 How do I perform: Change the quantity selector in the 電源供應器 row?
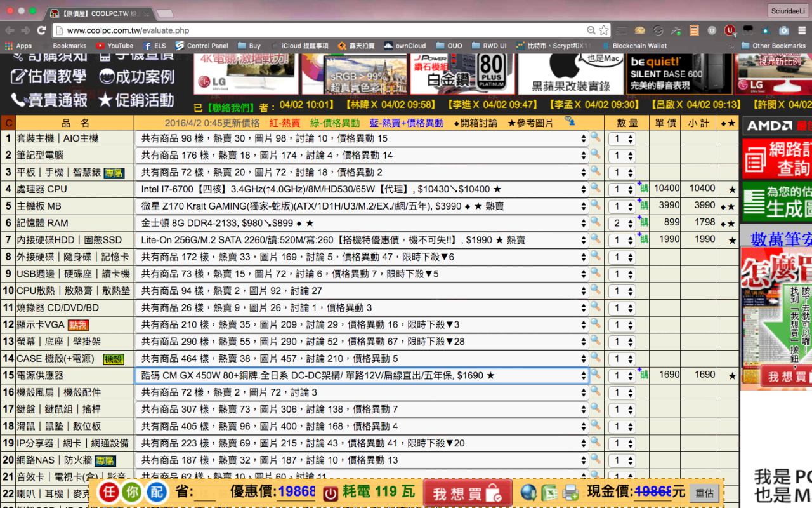622,376
